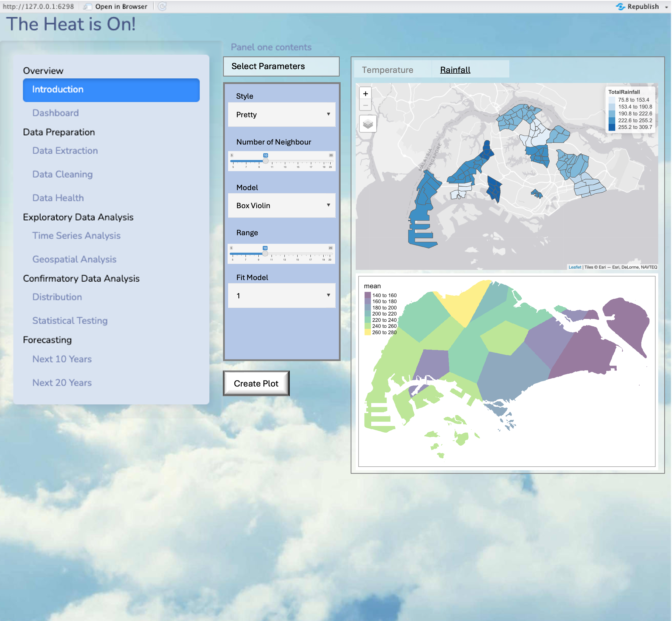Click Next 10 Years forecasting item
Viewport: 672px width, 621px height.
(x=62, y=359)
